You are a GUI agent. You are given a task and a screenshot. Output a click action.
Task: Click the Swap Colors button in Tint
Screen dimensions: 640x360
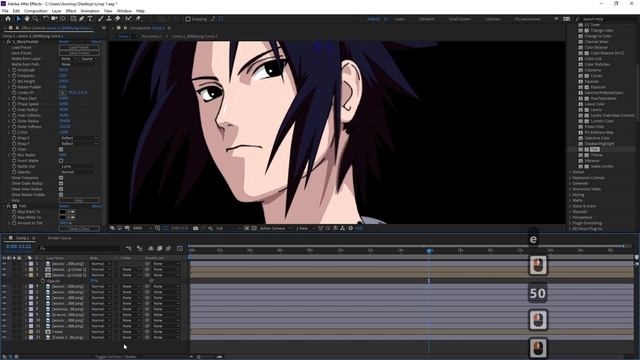(79, 229)
